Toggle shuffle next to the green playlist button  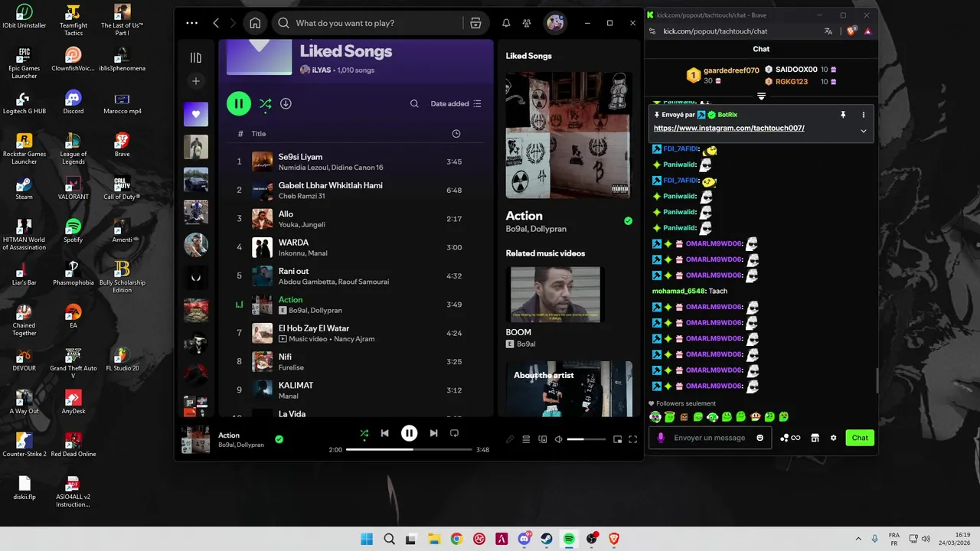(x=265, y=103)
